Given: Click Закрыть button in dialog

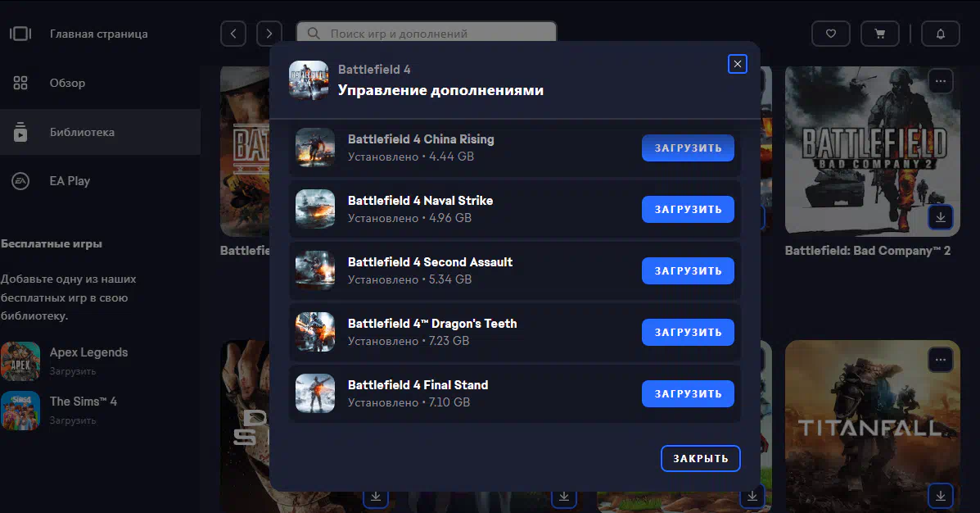Looking at the screenshot, I should [x=700, y=459].
